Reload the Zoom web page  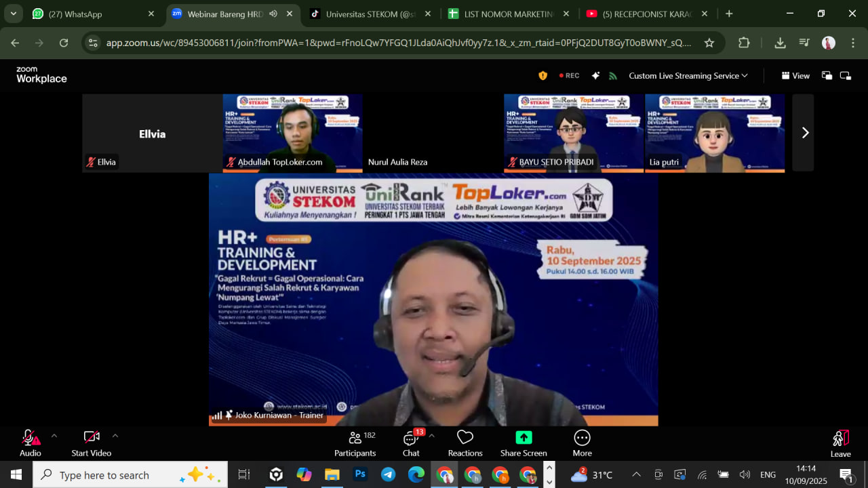tap(64, 43)
